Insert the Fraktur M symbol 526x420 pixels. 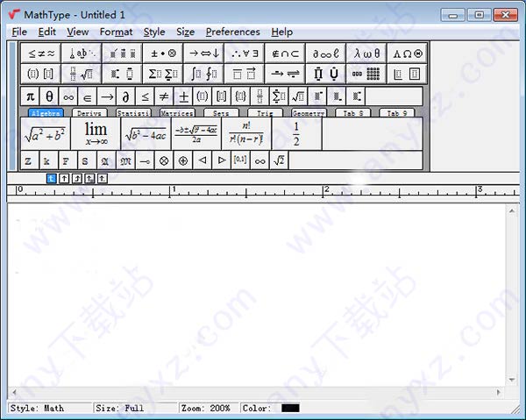(125, 160)
